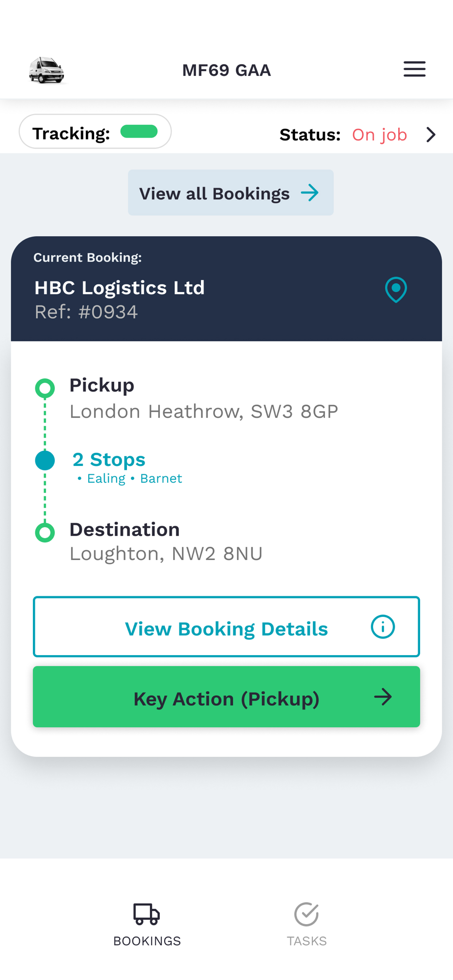Expand the 2 Stops entry
Screen dimensions: 453x980
[109, 460]
